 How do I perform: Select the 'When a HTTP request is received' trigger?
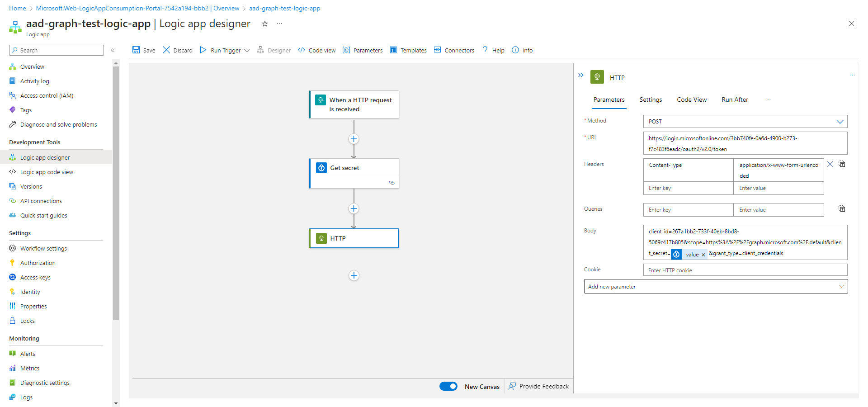click(354, 104)
